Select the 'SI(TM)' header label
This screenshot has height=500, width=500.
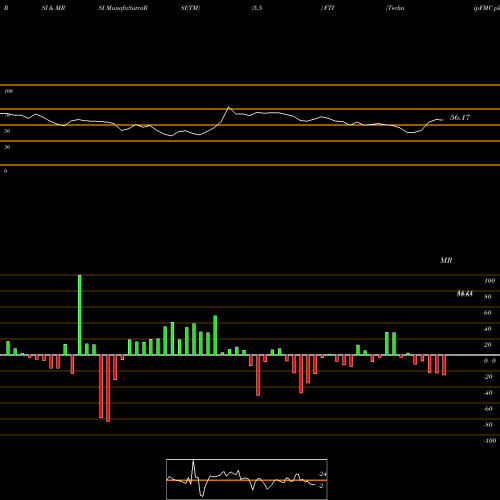pyautogui.click(x=190, y=8)
